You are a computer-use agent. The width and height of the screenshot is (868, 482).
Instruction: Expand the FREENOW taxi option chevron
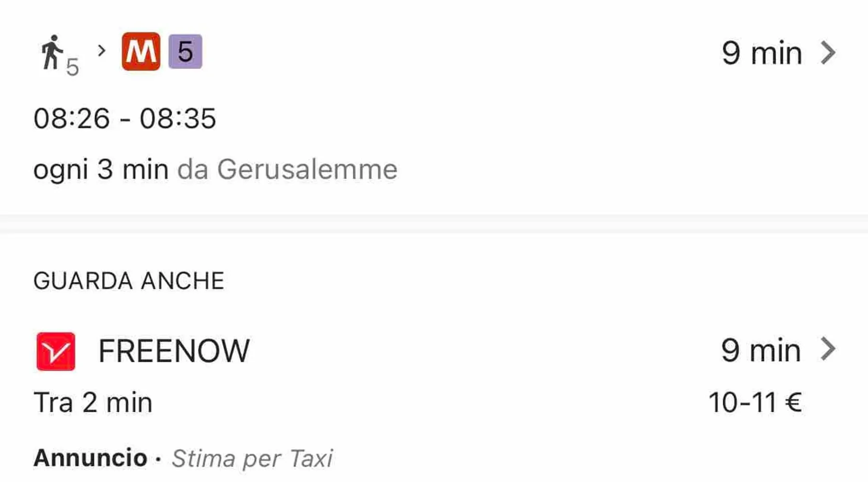(x=828, y=349)
